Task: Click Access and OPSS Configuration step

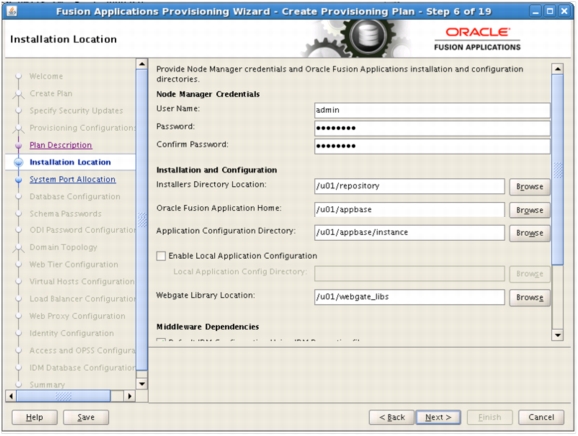Action: click(x=83, y=350)
